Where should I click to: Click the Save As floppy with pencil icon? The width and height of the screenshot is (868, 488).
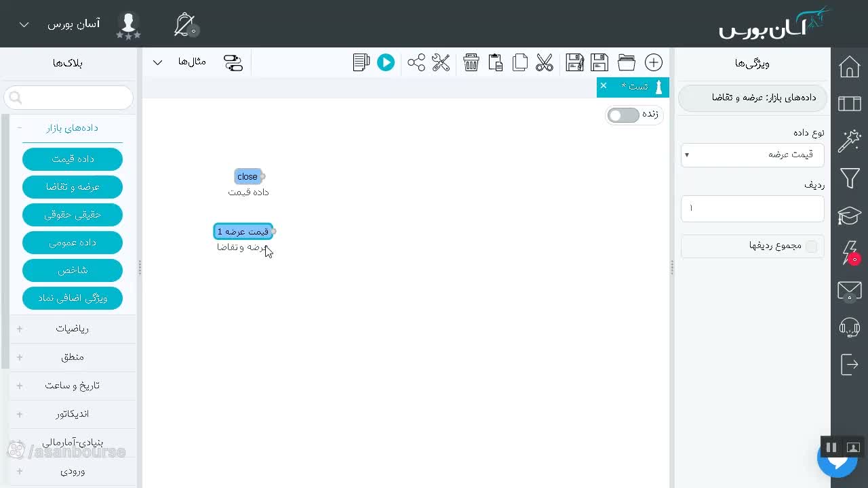[x=574, y=62]
